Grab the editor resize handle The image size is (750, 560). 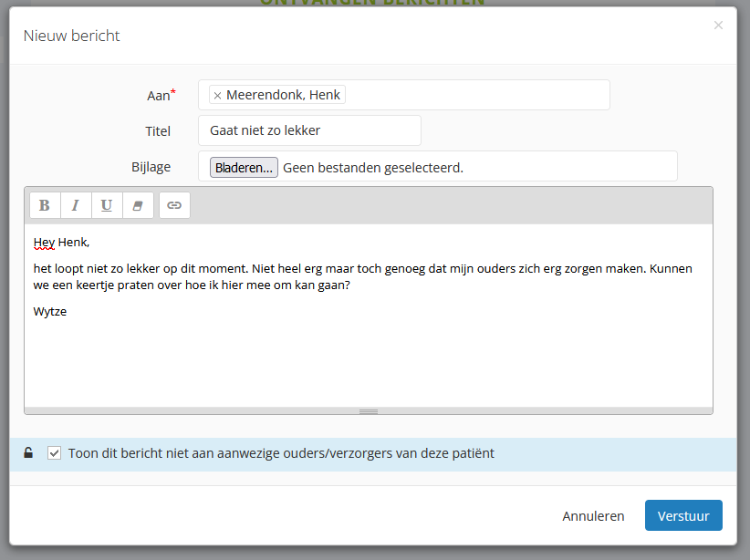[369, 411]
